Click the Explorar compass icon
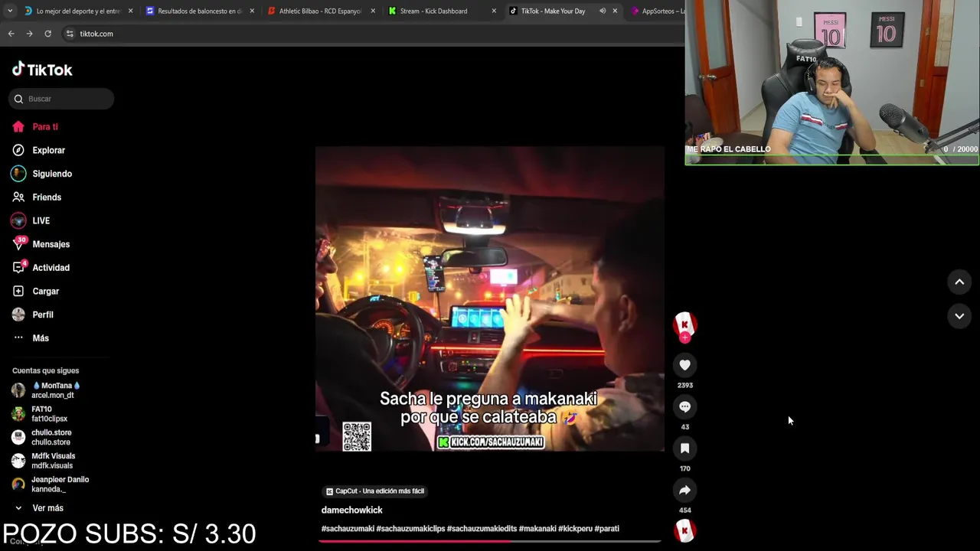Viewport: 980px width, 551px height. pos(18,150)
